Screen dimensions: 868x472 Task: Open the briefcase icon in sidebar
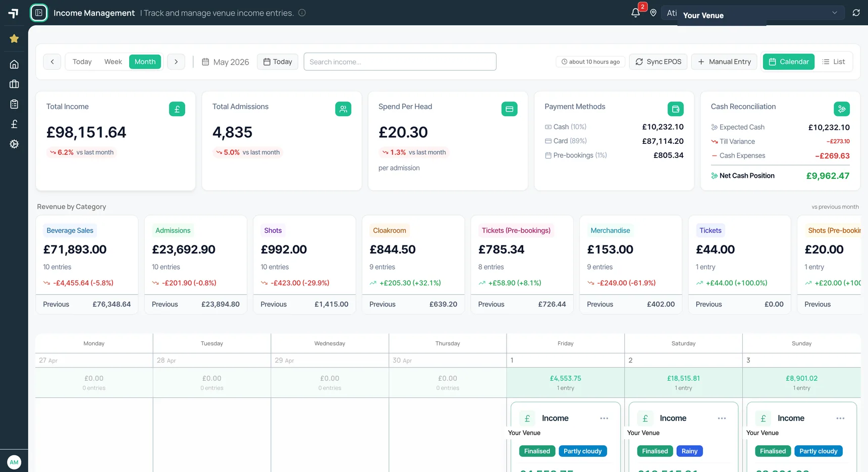14,84
